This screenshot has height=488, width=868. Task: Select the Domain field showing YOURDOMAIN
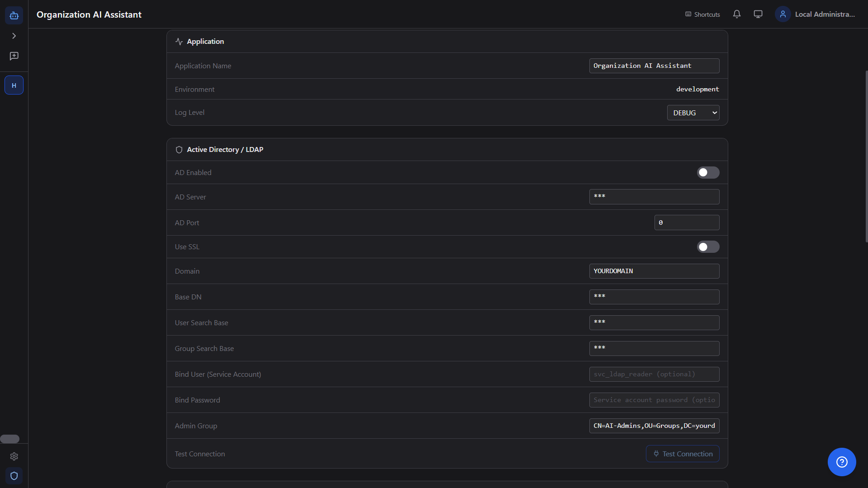pos(654,271)
